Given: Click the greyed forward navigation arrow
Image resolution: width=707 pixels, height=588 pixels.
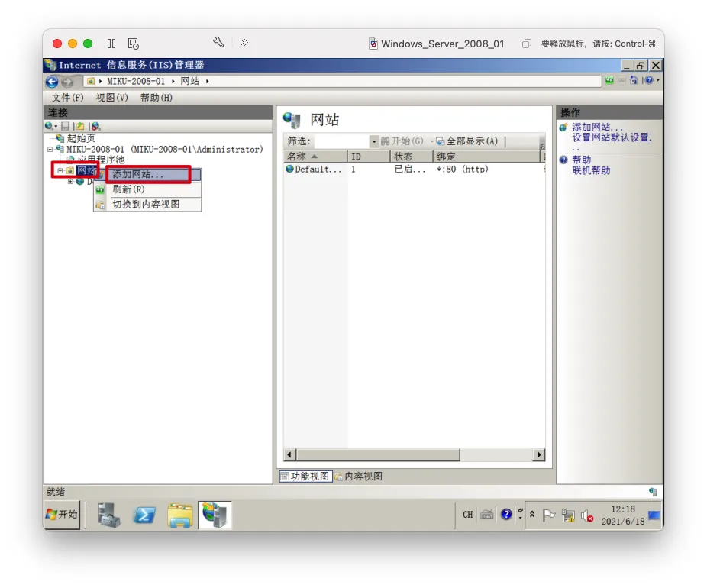Looking at the screenshot, I should click(67, 82).
